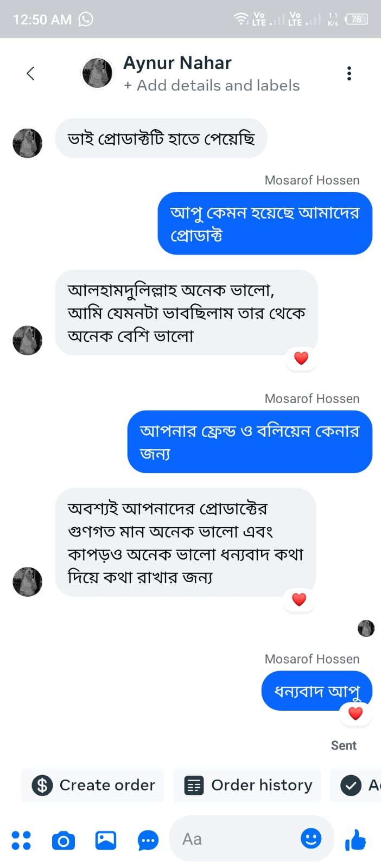The width and height of the screenshot is (381, 868).
Task: Open the chat stickers bubble icon
Action: point(148,839)
